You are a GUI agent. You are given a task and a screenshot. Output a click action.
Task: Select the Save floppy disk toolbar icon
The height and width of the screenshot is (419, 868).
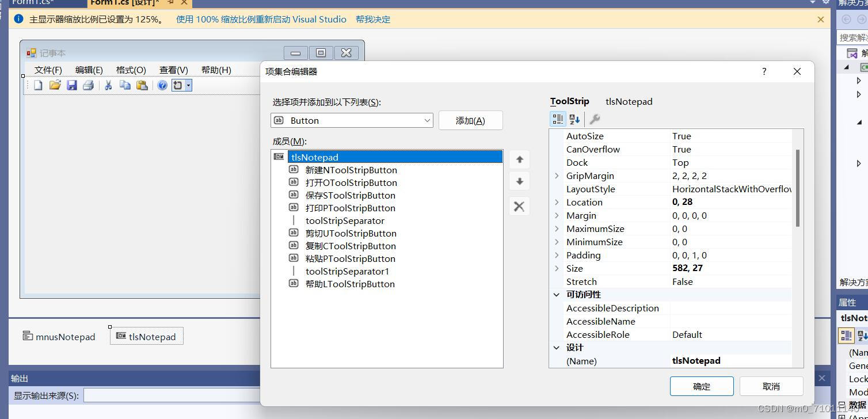click(x=71, y=85)
